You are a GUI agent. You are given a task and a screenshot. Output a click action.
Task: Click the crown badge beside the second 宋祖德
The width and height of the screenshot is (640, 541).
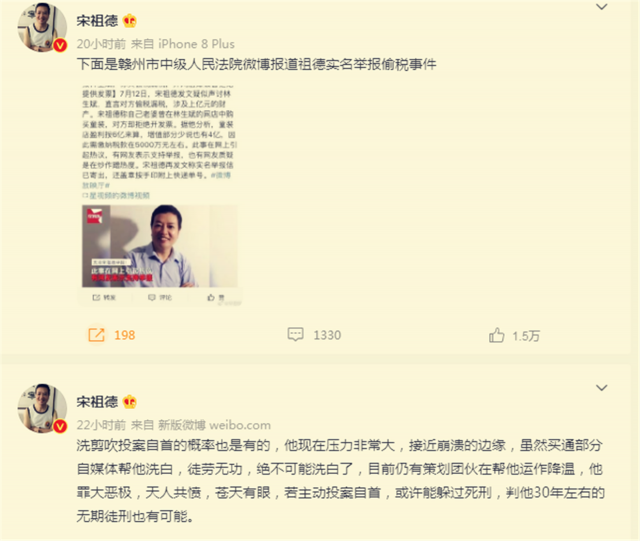[x=130, y=402]
